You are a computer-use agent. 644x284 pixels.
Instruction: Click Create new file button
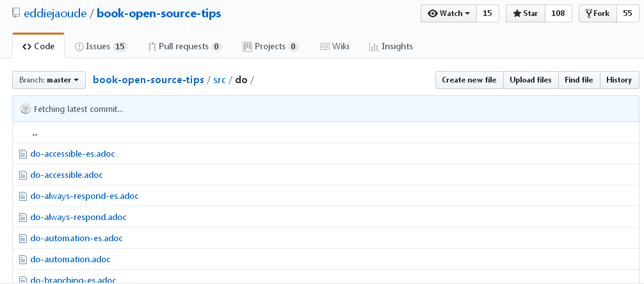469,80
